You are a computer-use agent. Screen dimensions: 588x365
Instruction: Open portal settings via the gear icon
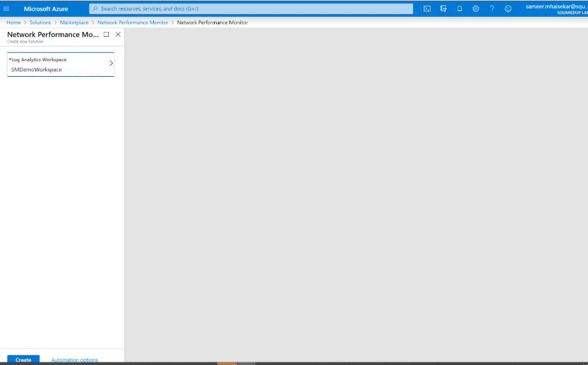[x=476, y=8]
